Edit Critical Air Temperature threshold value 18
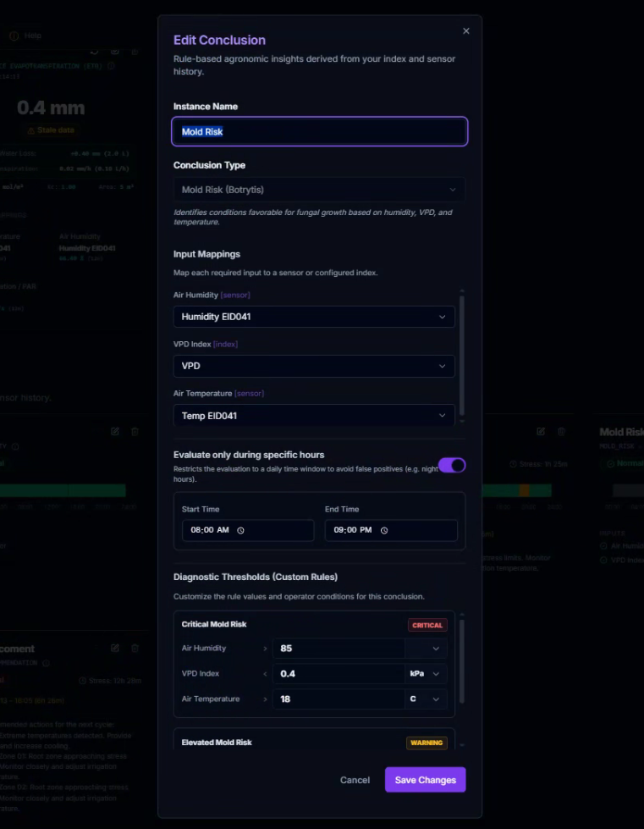Screen dimensions: 644x829 point(339,699)
